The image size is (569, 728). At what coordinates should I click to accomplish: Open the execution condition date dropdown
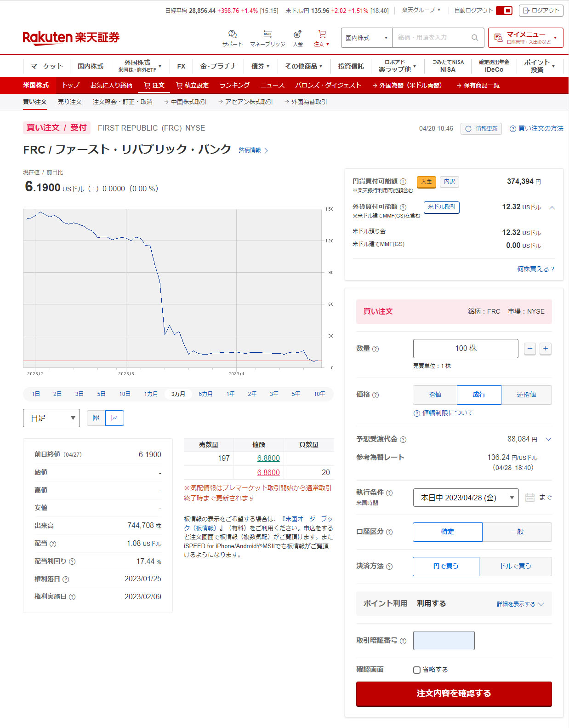(x=466, y=498)
